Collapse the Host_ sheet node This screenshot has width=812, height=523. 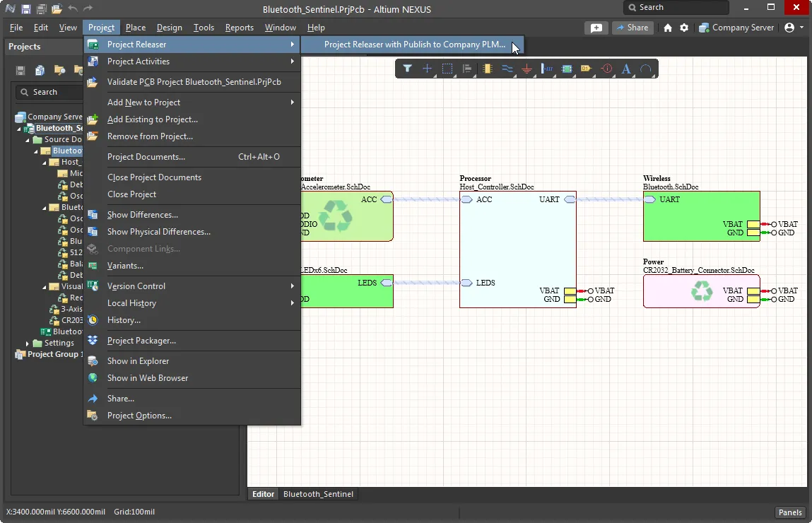44,163
